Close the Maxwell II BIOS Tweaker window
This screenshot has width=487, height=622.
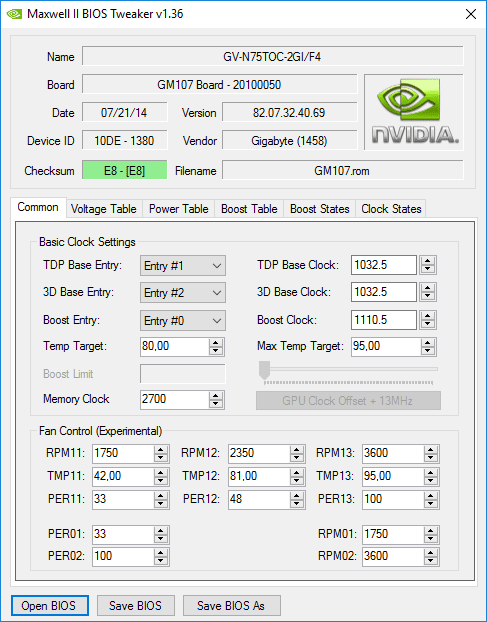[471, 14]
